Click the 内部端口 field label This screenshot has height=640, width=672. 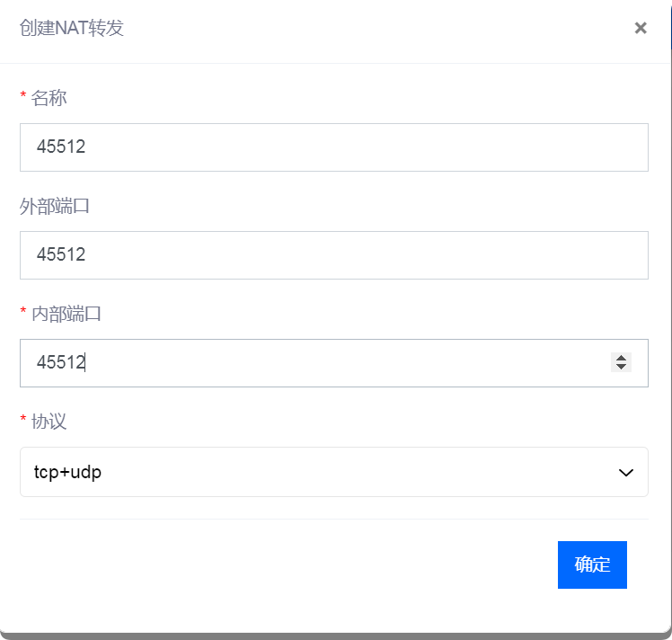click(66, 315)
